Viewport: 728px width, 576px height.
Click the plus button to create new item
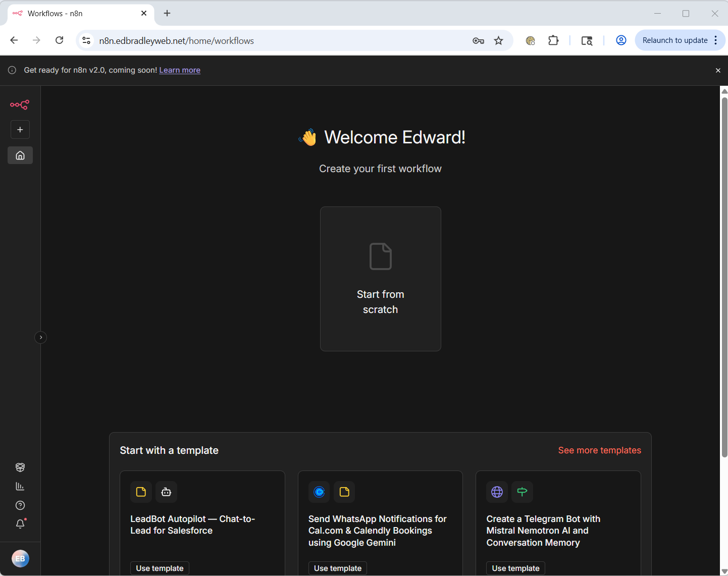pos(20,130)
